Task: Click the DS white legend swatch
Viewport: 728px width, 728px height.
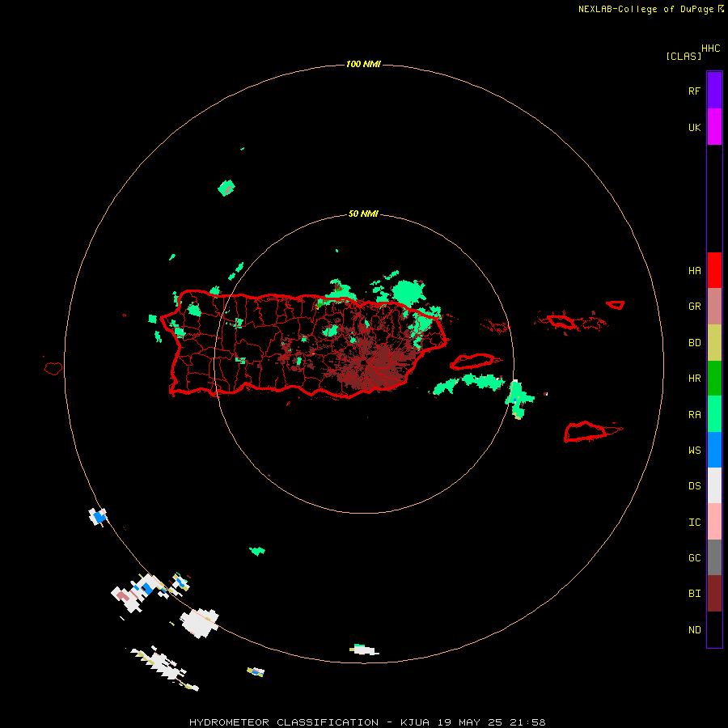Action: point(714,485)
